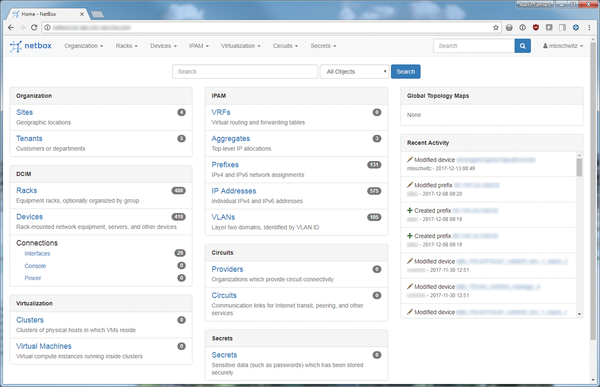Open the Devices list link
600x387 pixels.
(x=29, y=217)
